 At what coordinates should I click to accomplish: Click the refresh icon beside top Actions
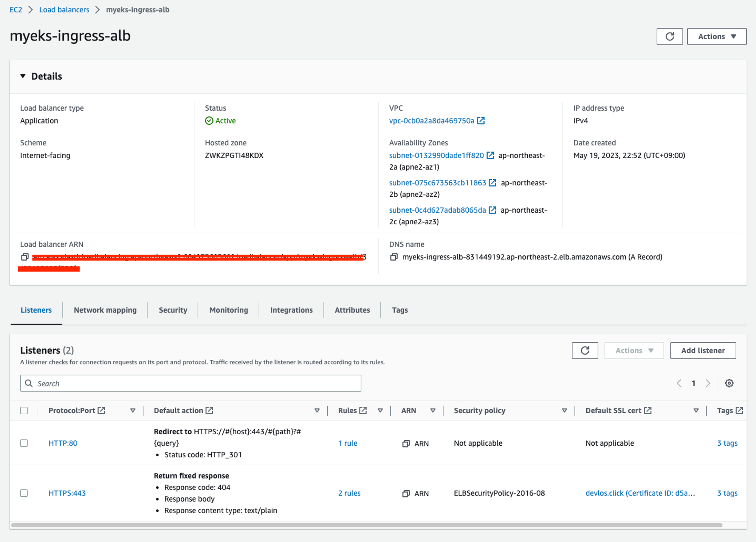[669, 37]
